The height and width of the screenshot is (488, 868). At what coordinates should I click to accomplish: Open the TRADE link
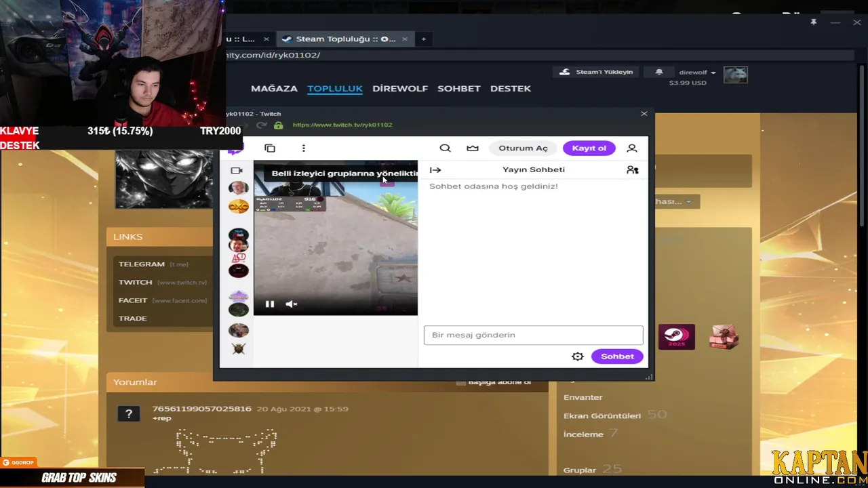coord(133,319)
